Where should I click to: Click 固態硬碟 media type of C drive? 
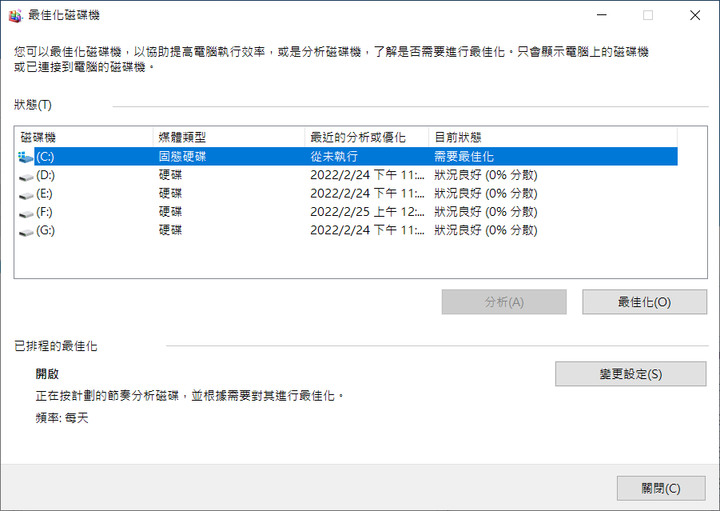tap(182, 157)
